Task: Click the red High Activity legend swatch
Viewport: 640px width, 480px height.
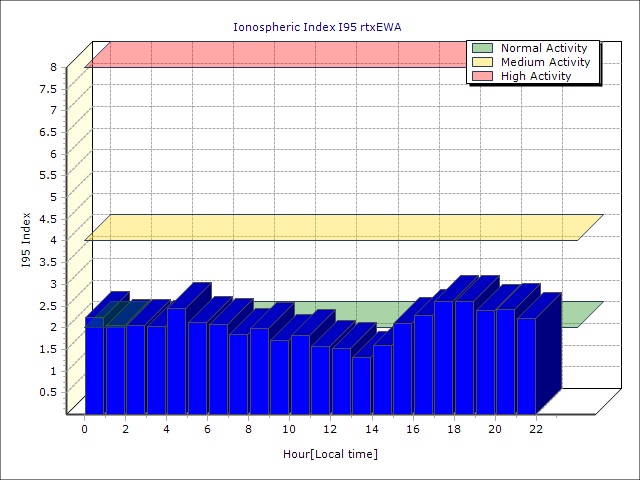Action: [482, 76]
